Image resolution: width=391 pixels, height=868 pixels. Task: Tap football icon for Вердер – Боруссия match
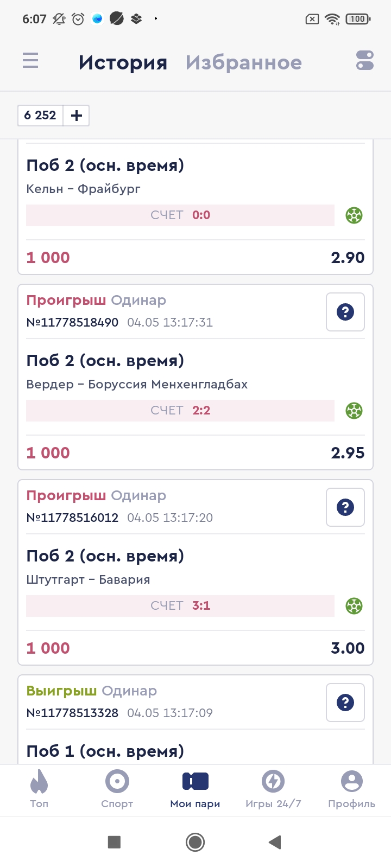pos(354,411)
